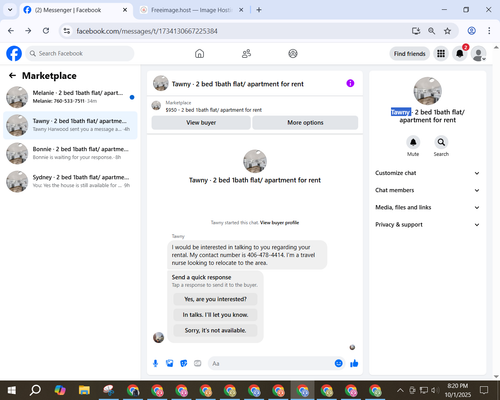
Task: Open Melanie's apartment conversation
Action: tap(70, 97)
